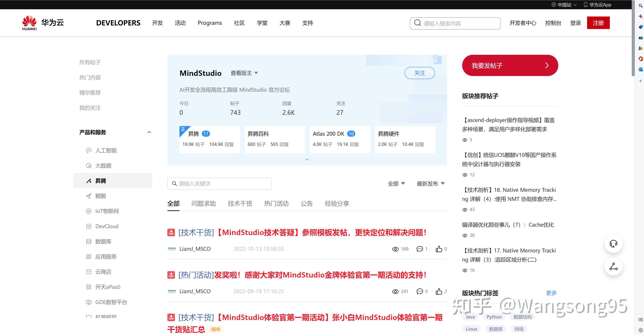The height and width of the screenshot is (335, 644).
Task: Click the share floating icon above bottom right
Action: point(613,267)
